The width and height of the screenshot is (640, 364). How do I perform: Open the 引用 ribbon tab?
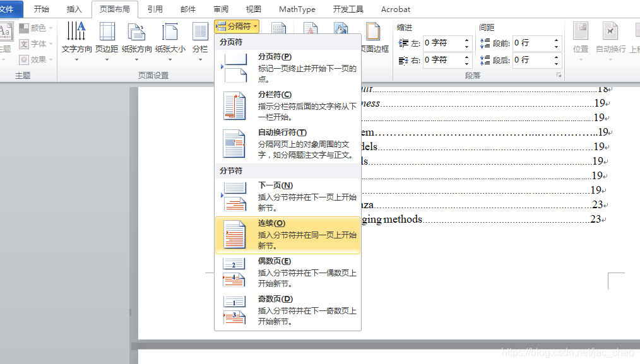(x=155, y=9)
